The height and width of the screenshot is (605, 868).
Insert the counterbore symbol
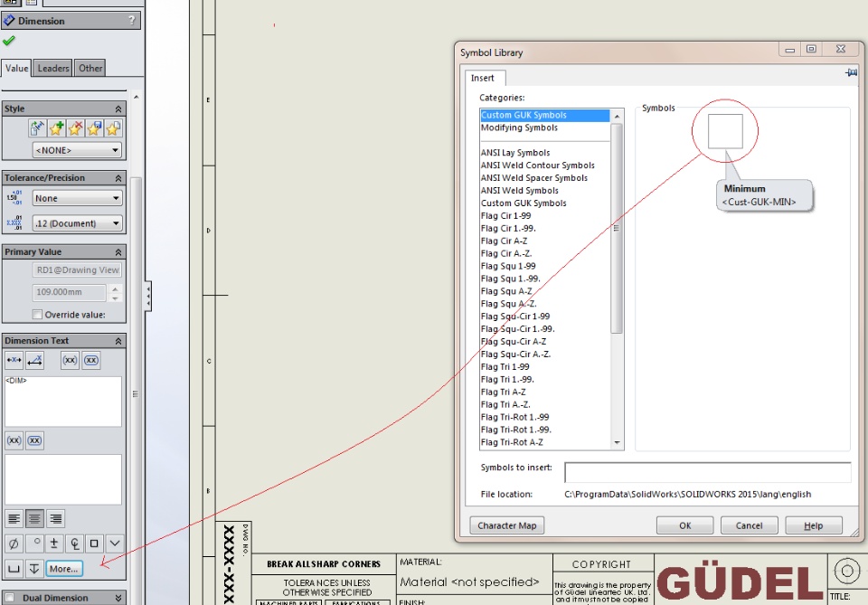(x=14, y=569)
